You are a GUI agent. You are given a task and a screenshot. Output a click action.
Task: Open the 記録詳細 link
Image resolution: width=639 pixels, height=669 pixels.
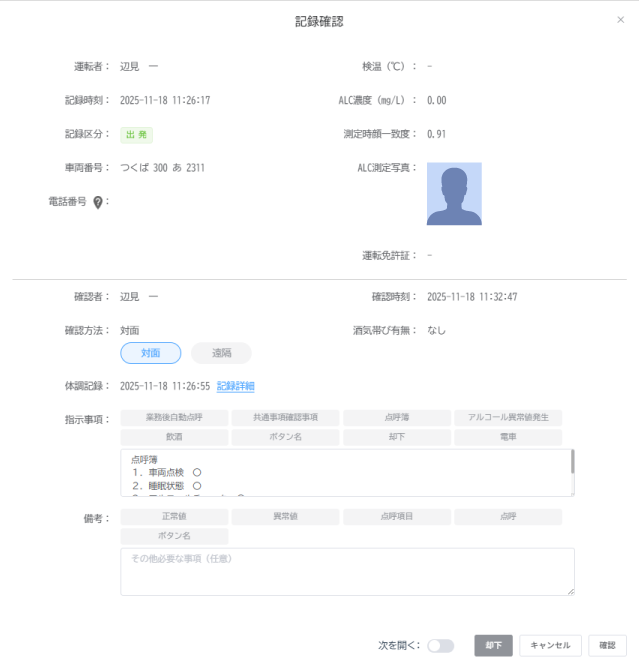pos(235,386)
